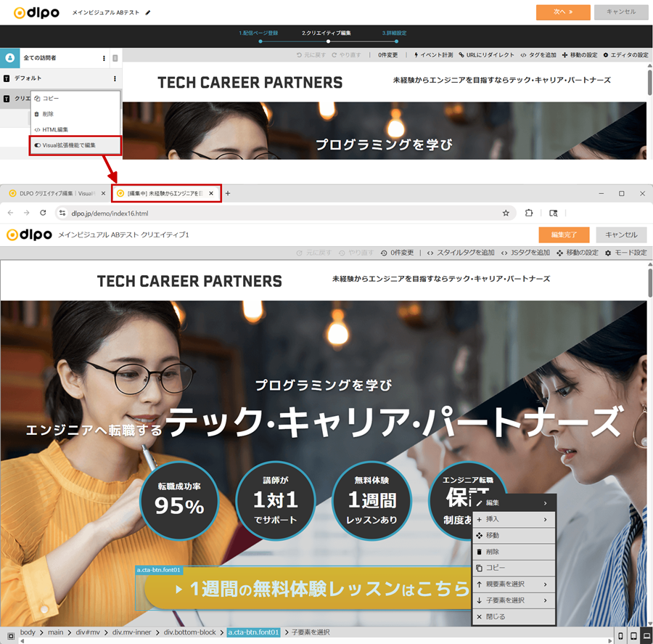
Task: Click スタイルタグを追加
Action: point(461,253)
